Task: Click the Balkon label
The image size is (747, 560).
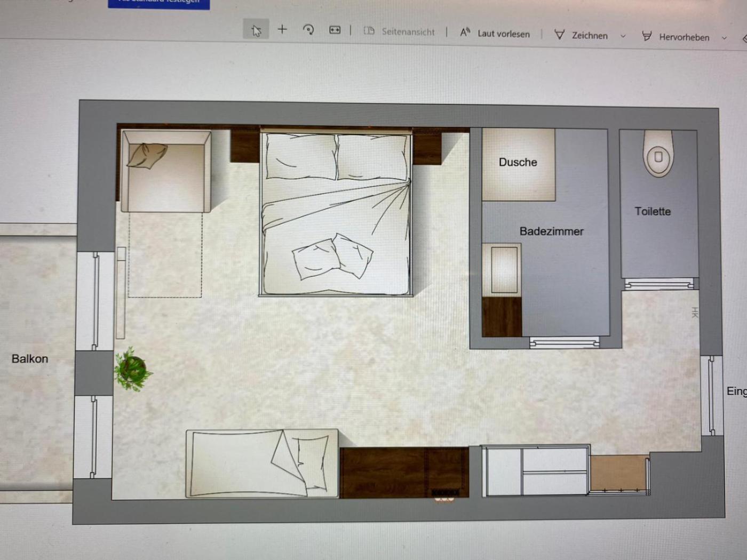Action: [30, 359]
